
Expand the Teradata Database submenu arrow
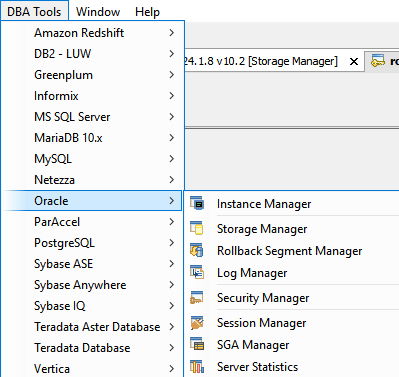(x=172, y=348)
